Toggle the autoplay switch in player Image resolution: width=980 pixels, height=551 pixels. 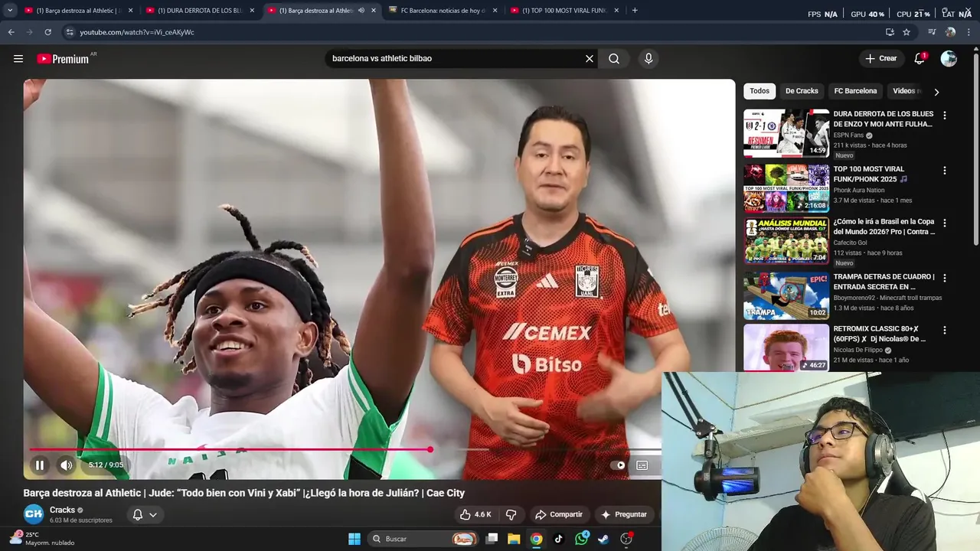point(617,465)
